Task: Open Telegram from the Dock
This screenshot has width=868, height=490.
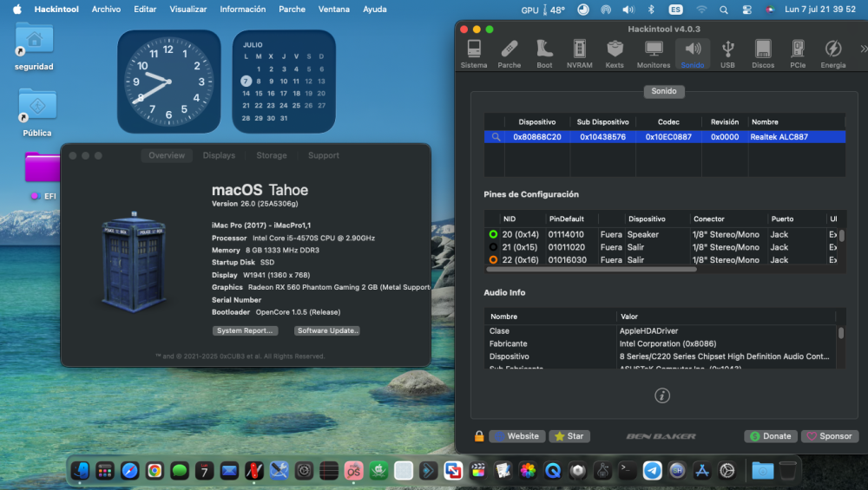Action: (x=653, y=471)
